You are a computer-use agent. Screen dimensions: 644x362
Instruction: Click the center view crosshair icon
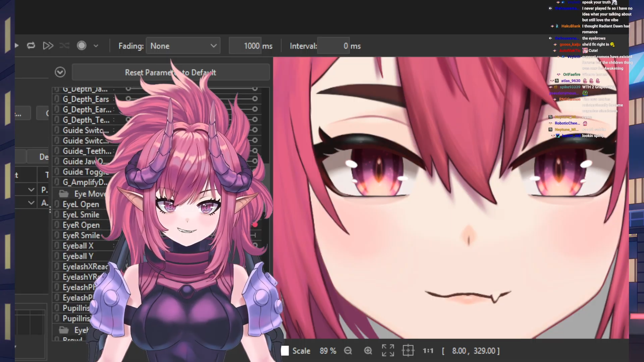[x=408, y=351]
